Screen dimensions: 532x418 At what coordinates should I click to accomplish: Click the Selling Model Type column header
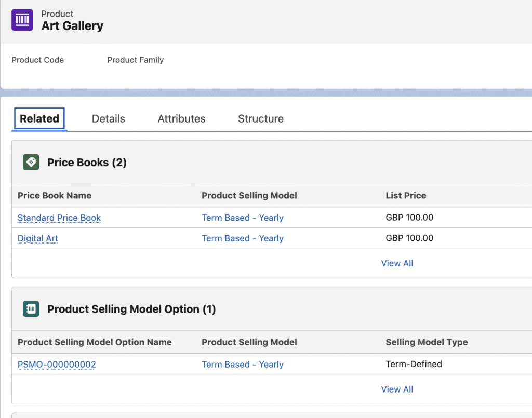(427, 342)
